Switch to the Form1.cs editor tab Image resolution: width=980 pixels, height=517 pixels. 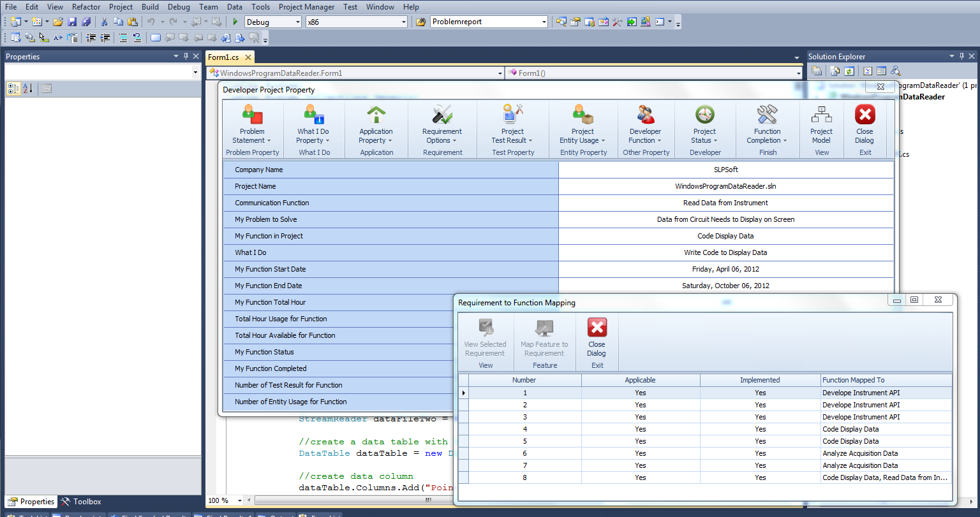coord(223,57)
